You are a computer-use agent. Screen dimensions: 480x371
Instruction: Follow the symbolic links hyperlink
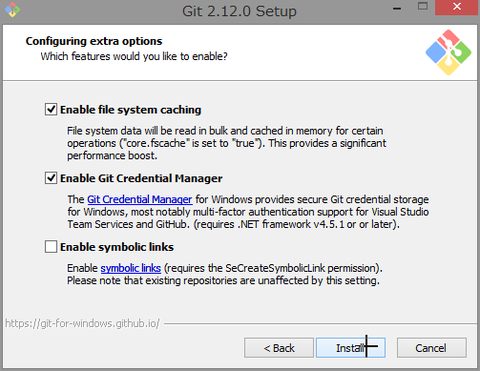131,268
